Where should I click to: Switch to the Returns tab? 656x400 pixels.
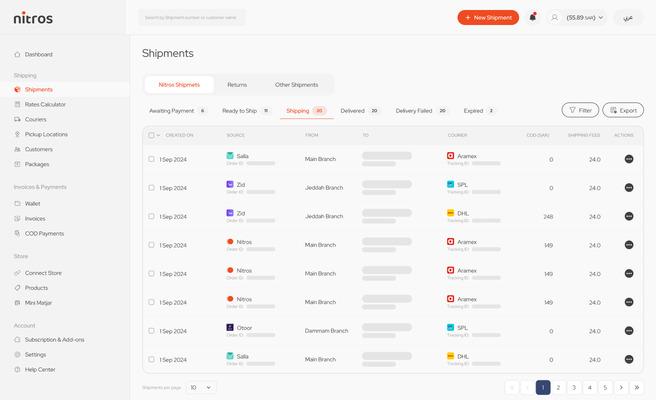pyautogui.click(x=237, y=85)
